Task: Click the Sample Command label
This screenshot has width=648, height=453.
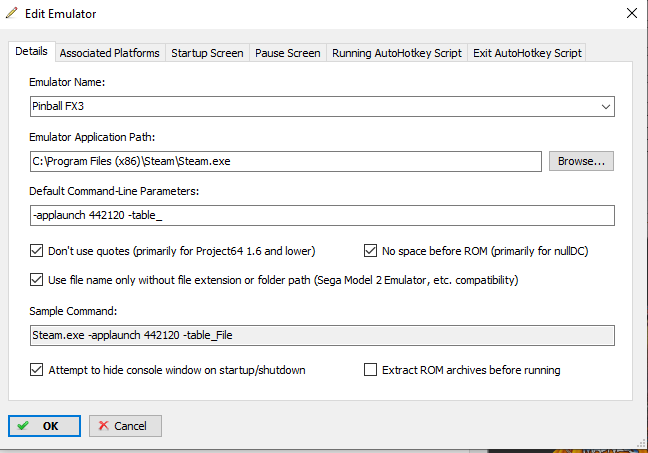Action: (x=73, y=311)
